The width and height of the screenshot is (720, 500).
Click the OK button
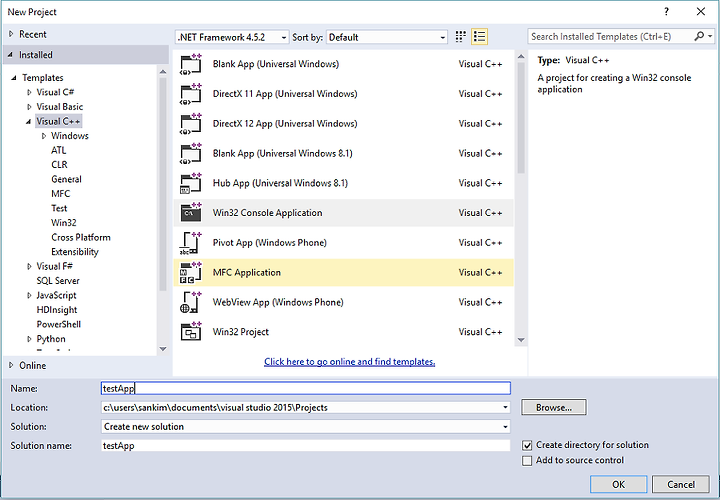pos(619,485)
